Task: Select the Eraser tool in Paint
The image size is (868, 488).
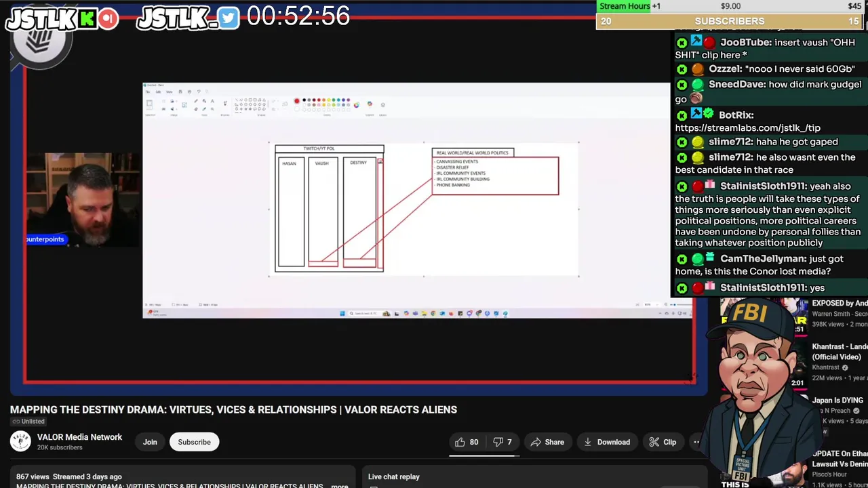Action: [196, 109]
